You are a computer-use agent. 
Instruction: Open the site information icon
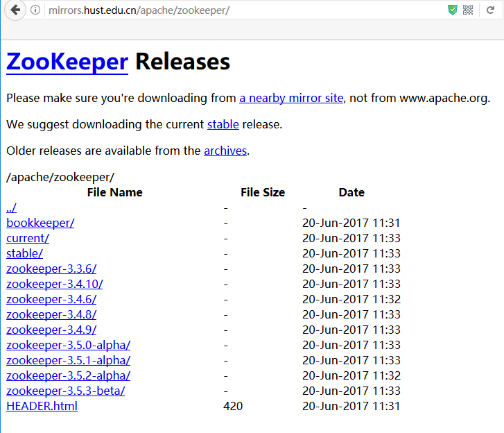(x=35, y=10)
